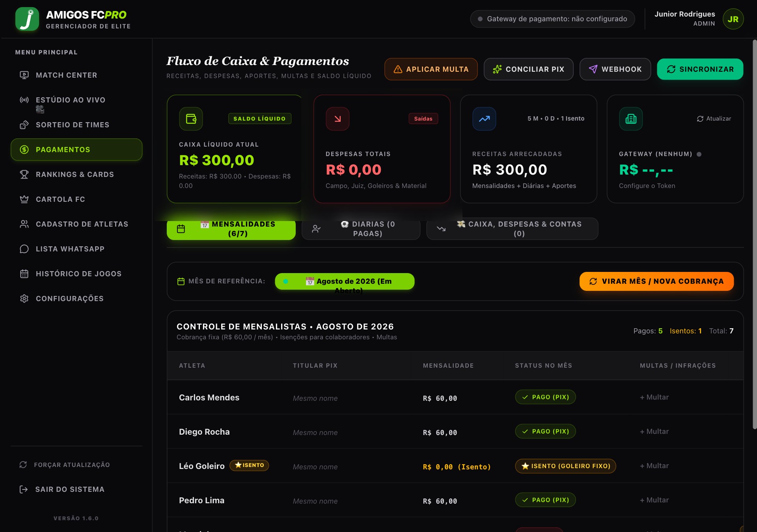Toggle Pedro Lima Pago (PIX) status
The image size is (757, 532).
tap(545, 500)
